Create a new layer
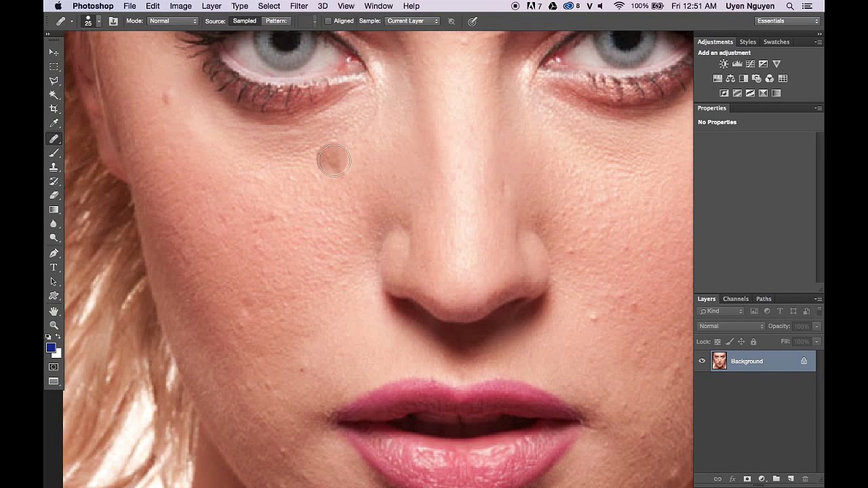 click(x=791, y=479)
